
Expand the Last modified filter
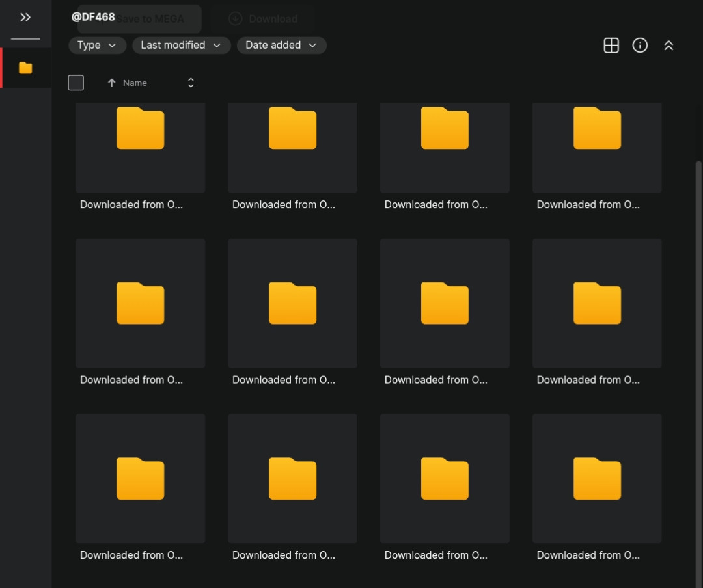pos(181,45)
